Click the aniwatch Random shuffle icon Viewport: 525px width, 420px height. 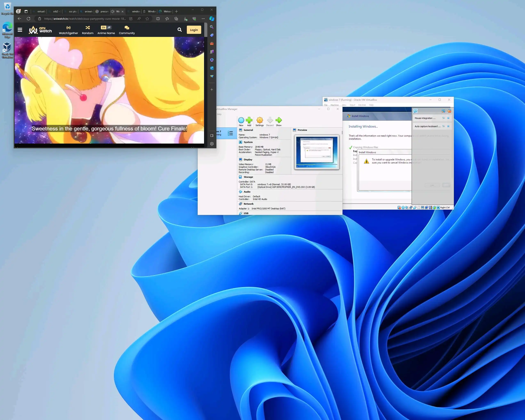coord(88,27)
